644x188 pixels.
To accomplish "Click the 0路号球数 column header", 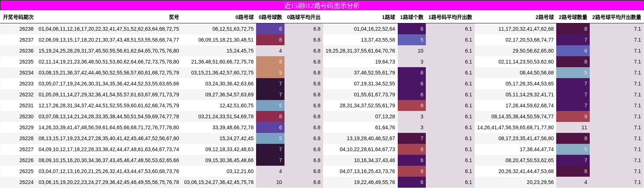I will tap(270, 17).
